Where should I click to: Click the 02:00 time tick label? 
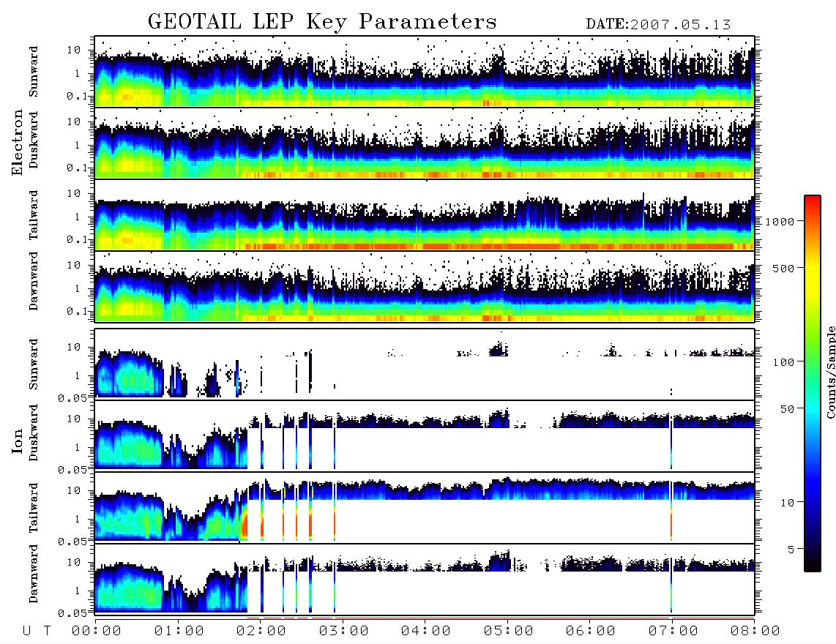[x=261, y=631]
